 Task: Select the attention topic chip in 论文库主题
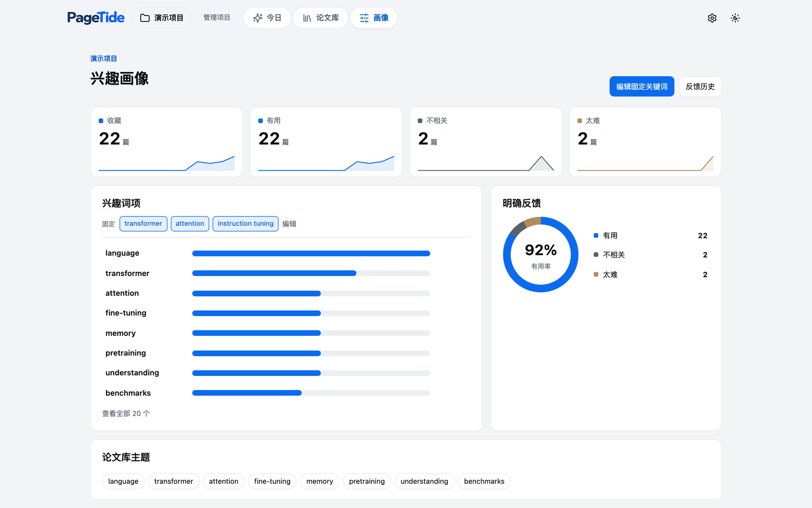click(224, 481)
